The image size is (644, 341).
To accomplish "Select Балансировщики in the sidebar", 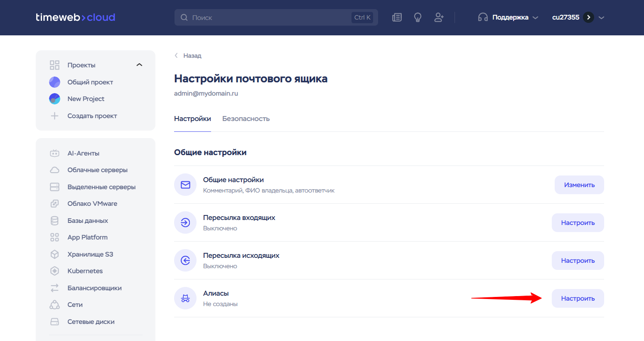I will click(x=94, y=288).
